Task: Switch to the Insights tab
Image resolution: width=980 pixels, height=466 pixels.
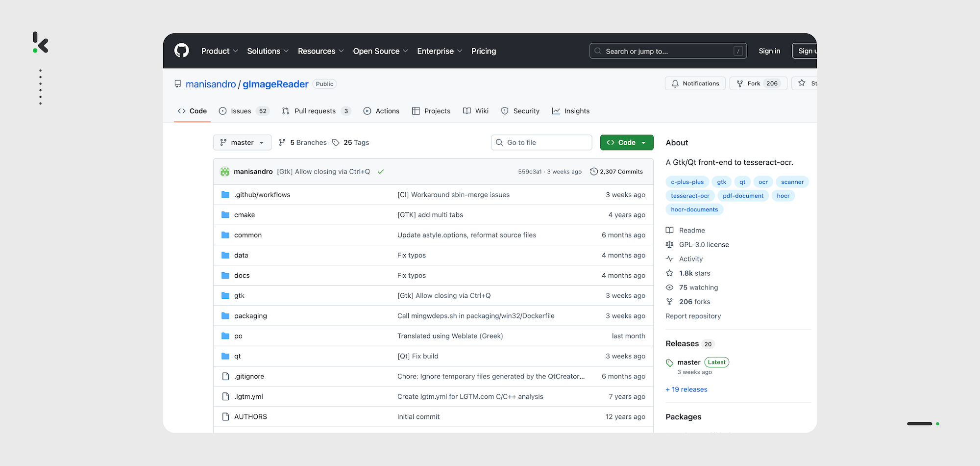Action: pos(571,111)
